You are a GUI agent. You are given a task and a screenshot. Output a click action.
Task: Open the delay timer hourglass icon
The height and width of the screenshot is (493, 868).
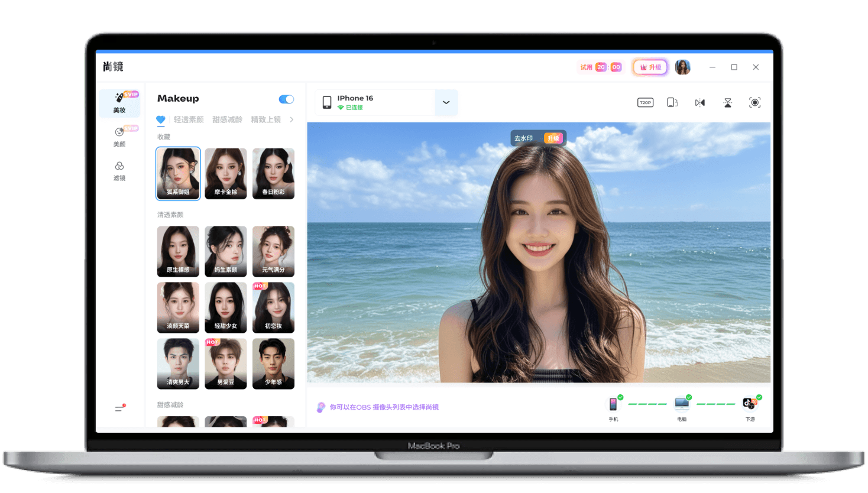click(x=727, y=102)
